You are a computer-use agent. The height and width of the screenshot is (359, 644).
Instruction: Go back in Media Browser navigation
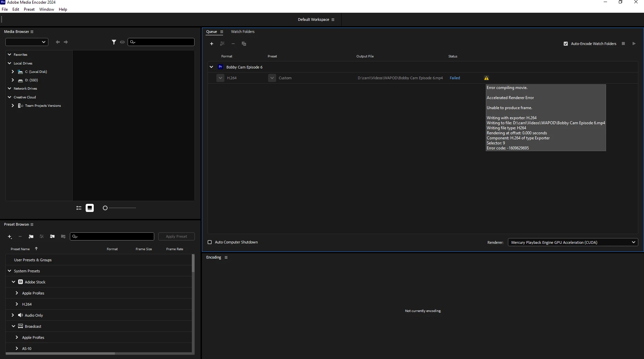click(58, 42)
